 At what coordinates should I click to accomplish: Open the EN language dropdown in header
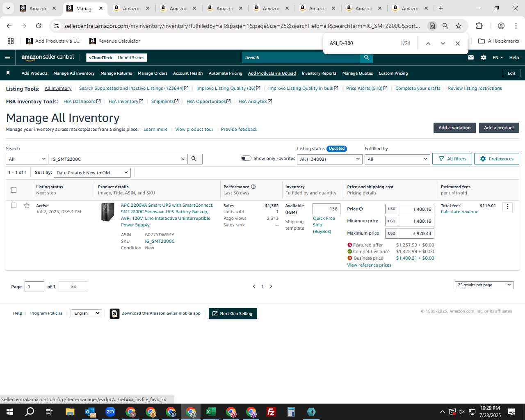(x=498, y=57)
